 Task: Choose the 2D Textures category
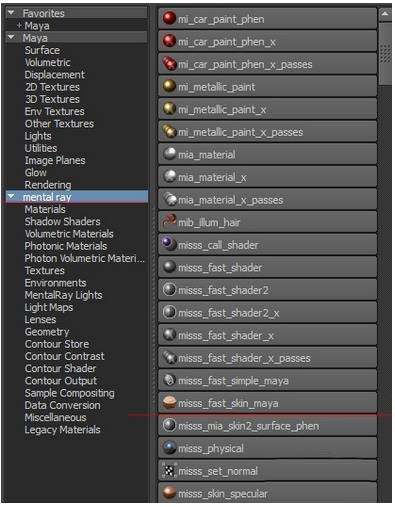[x=52, y=87]
